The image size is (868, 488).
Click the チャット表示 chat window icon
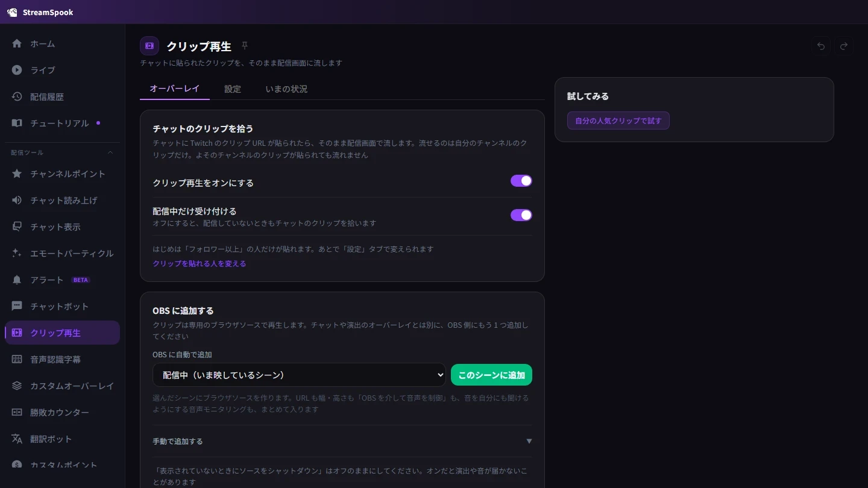(x=17, y=227)
